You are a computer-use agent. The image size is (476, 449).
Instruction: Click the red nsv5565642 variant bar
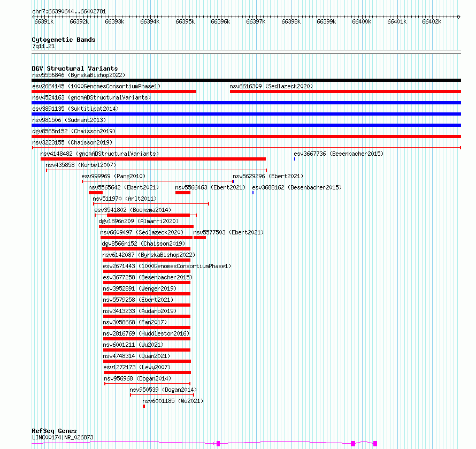coord(96,193)
